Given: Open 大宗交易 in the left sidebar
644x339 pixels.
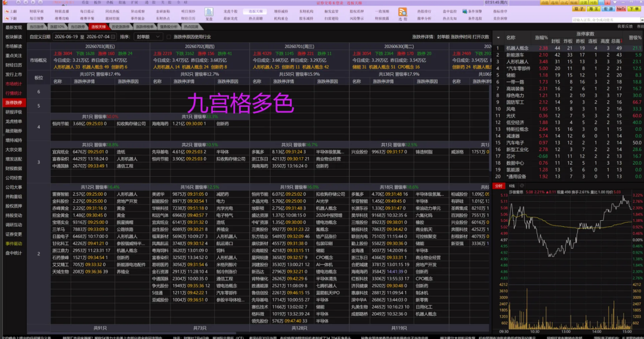Looking at the screenshot, I should 14,150.
